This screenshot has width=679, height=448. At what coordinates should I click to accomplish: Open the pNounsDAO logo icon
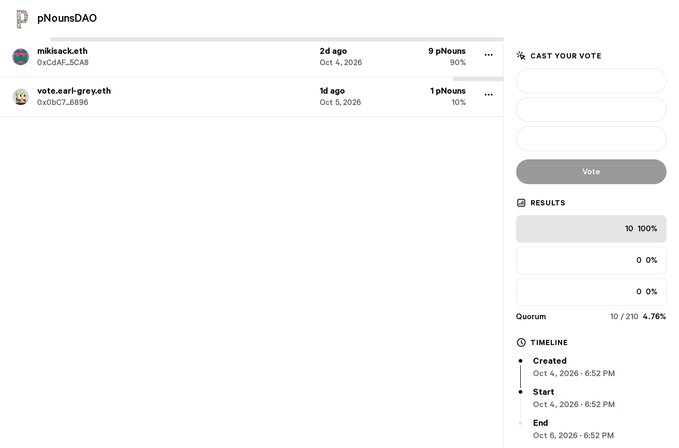22,19
